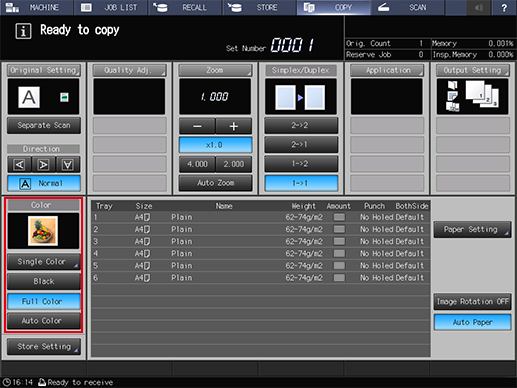
Task: Expand Paper Setting menu
Action: coord(472,229)
